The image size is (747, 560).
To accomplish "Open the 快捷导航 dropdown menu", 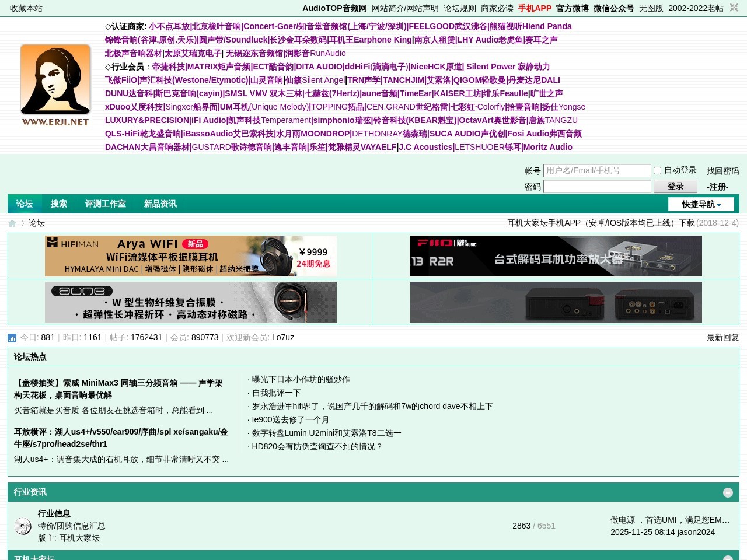I will tap(701, 204).
